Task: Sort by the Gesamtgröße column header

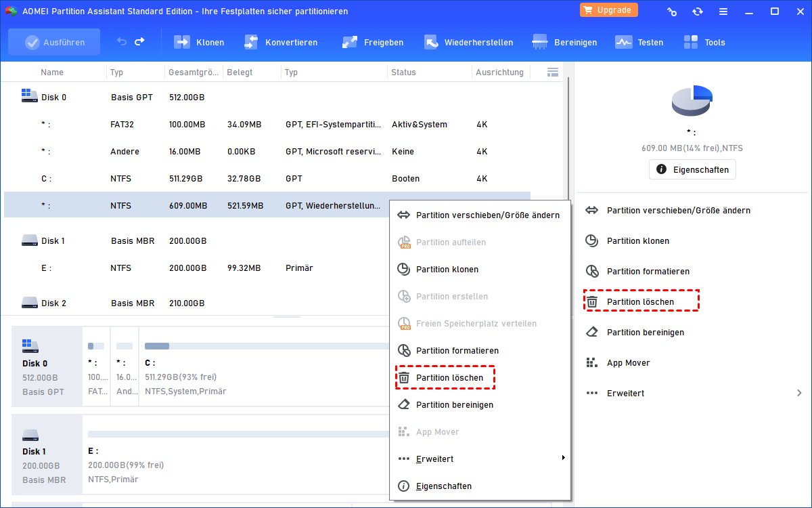Action: (194, 72)
